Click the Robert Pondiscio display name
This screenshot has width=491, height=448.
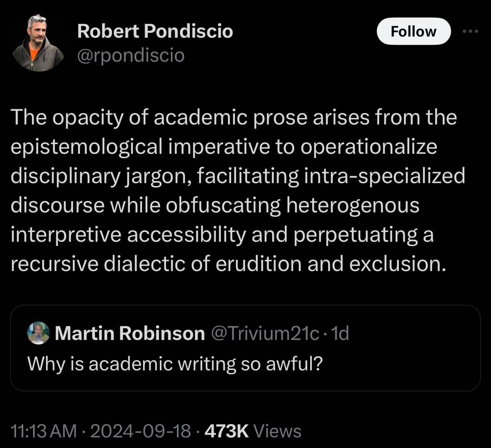pos(155,32)
